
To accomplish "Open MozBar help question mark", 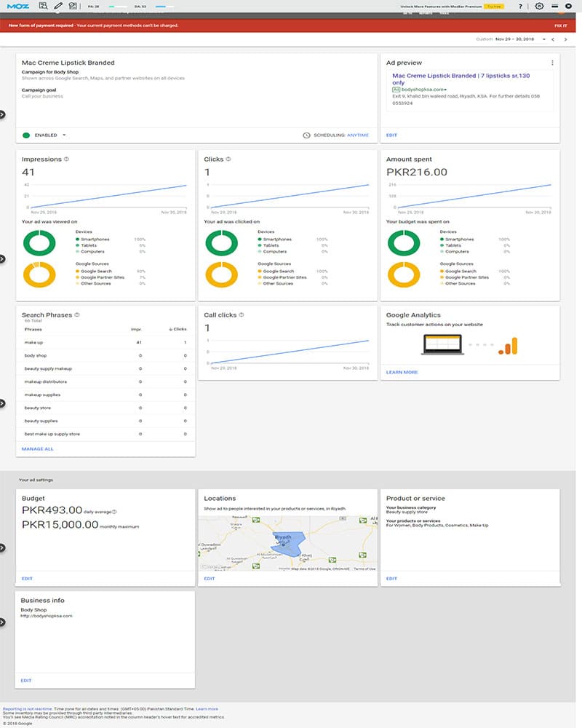I will pos(520,6).
